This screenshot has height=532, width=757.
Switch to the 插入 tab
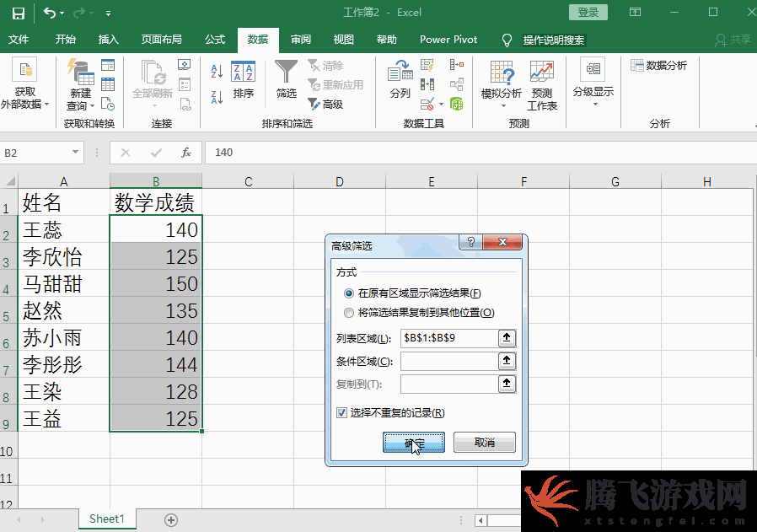coord(108,40)
